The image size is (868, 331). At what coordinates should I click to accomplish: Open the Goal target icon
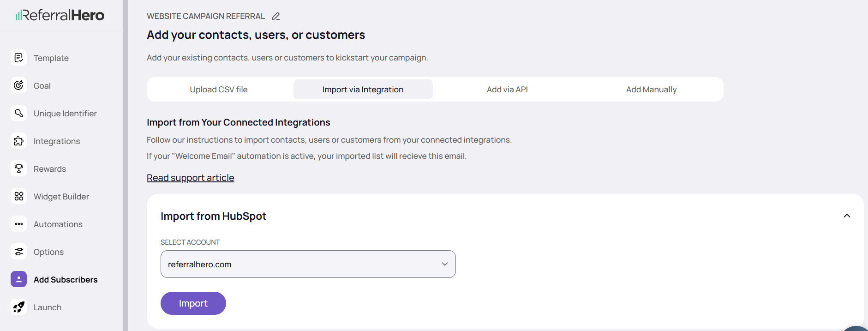[x=18, y=85]
